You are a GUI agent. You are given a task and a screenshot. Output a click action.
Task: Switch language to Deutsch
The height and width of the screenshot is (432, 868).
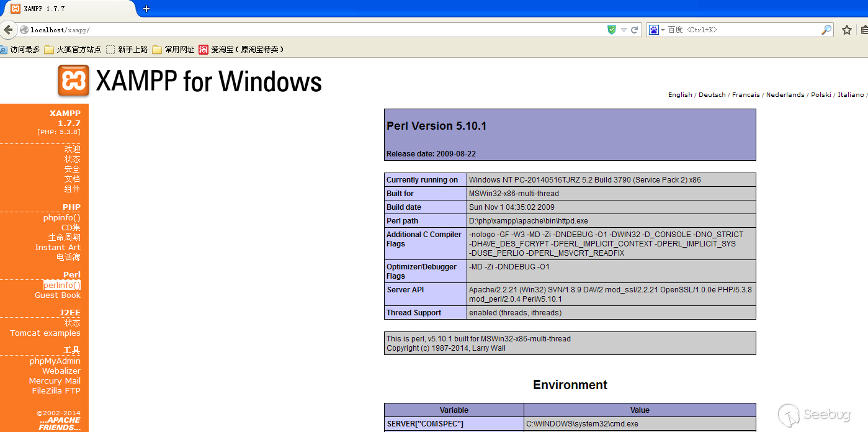[712, 95]
